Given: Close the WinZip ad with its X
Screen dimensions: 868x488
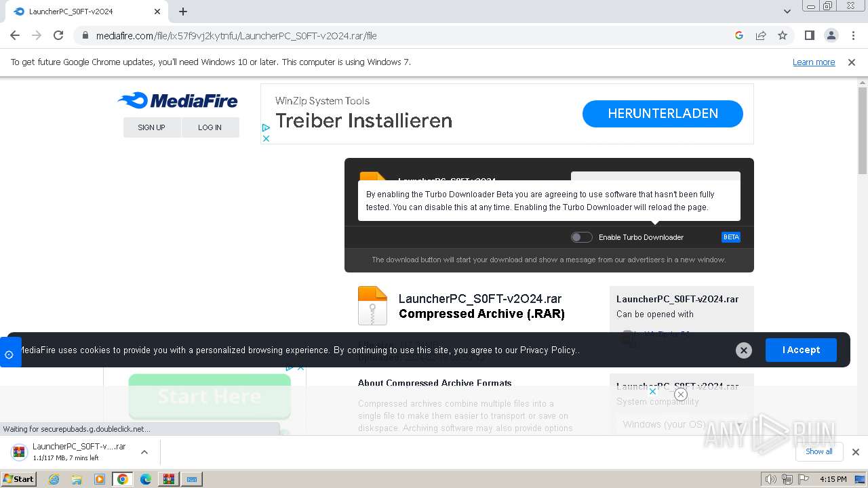Looking at the screenshot, I should coord(266,138).
